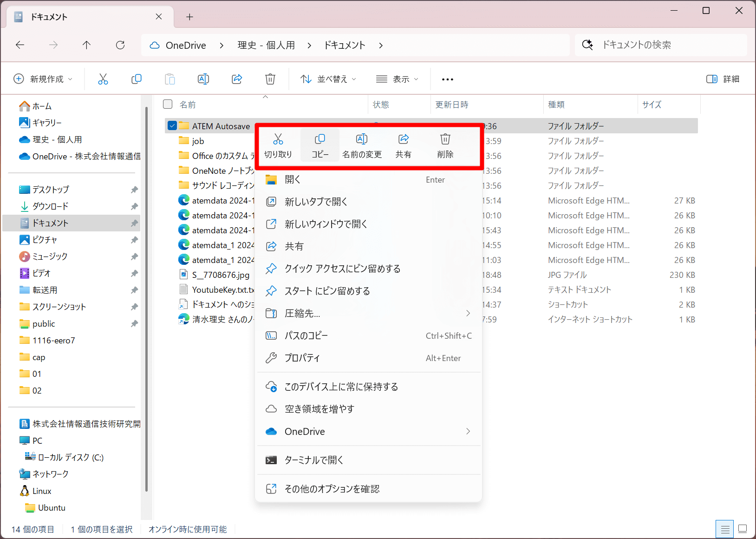Sort by サイズ column header

[x=652, y=105]
